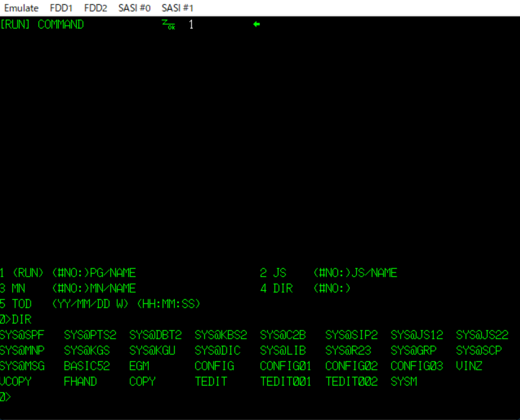Click help entry 5 TOD date time
The height and width of the screenshot is (420, 520).
100,304
